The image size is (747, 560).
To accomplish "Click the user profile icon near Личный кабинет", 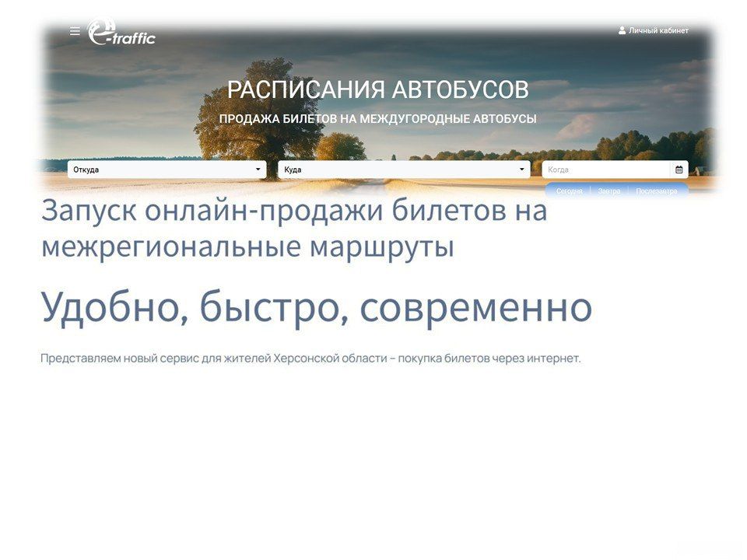I will [621, 30].
